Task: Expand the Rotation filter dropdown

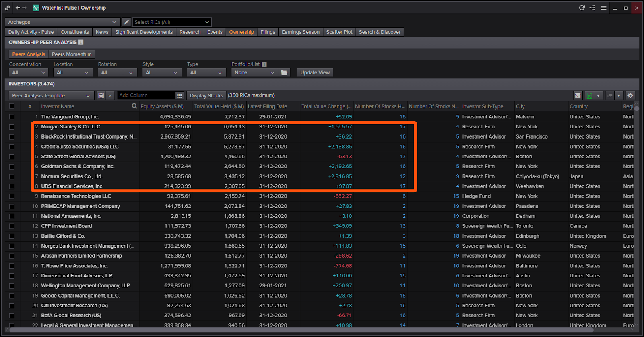Action: [117, 73]
